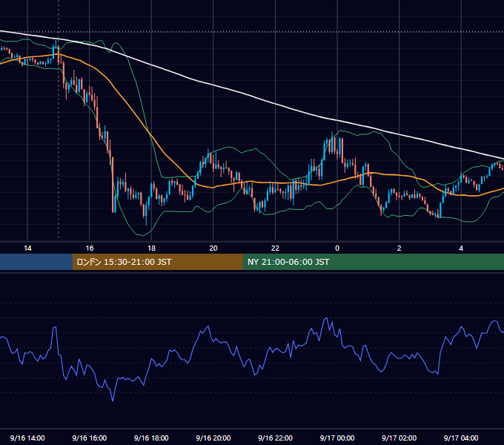Click the 9/17 02:00 time label
The width and height of the screenshot is (504, 445).
tap(399, 438)
